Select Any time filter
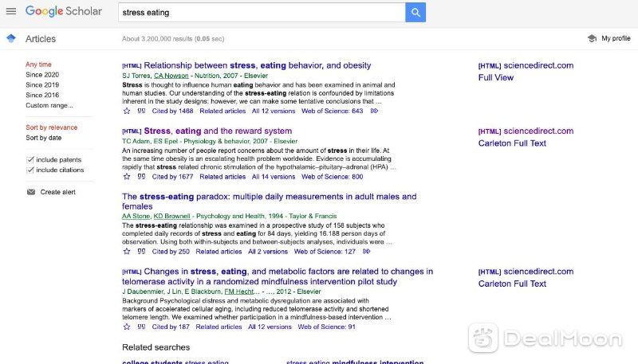This screenshot has height=364, width=638. click(38, 65)
